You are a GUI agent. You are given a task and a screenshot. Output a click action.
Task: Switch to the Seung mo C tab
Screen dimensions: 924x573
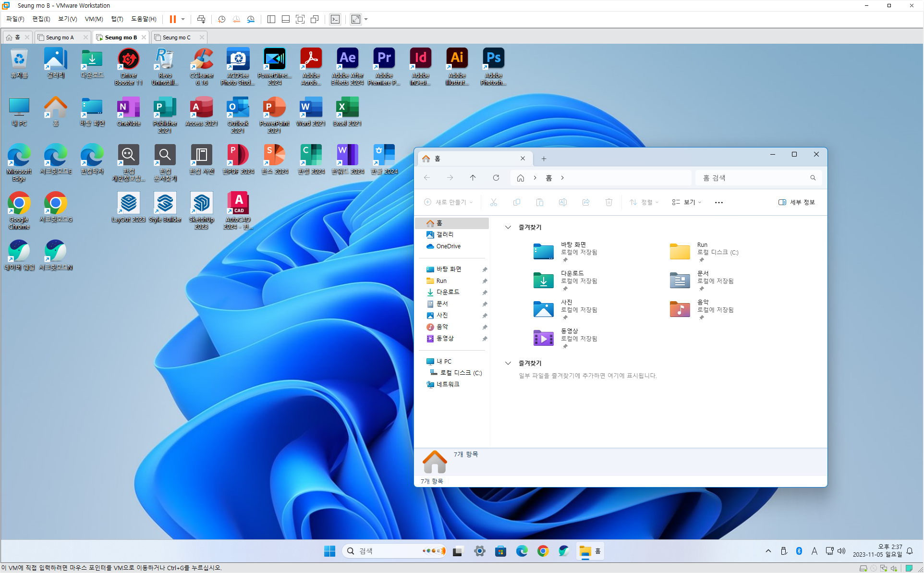pos(176,37)
